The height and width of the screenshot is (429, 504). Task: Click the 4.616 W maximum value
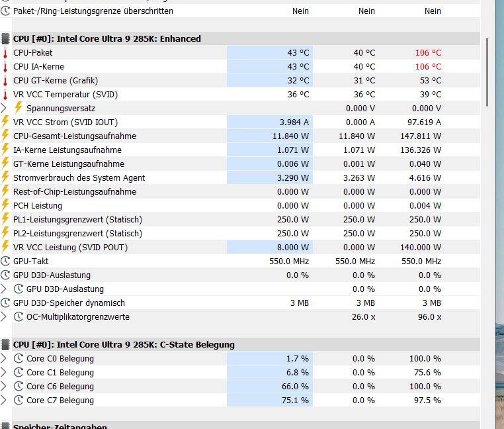(x=425, y=177)
